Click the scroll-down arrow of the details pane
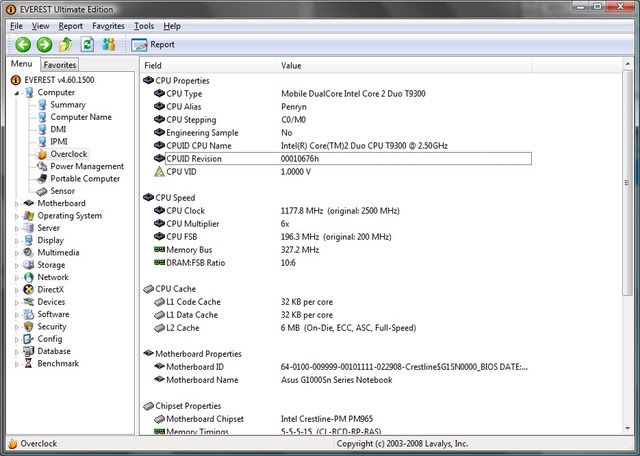 [x=627, y=428]
